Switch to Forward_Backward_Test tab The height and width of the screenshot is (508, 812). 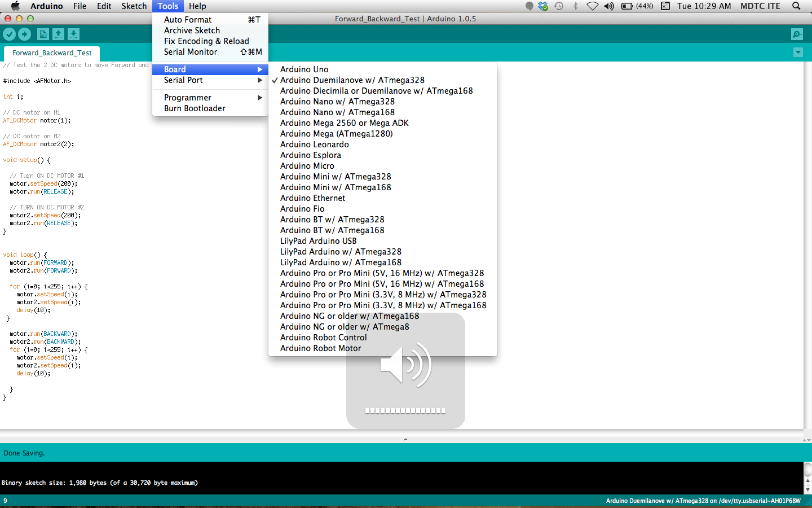[x=52, y=53]
